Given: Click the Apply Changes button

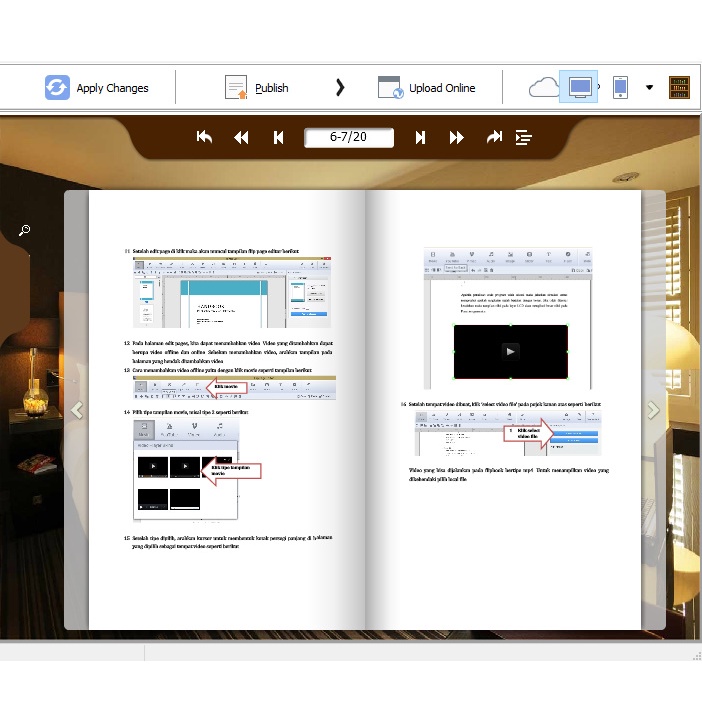Looking at the screenshot, I should (97, 88).
